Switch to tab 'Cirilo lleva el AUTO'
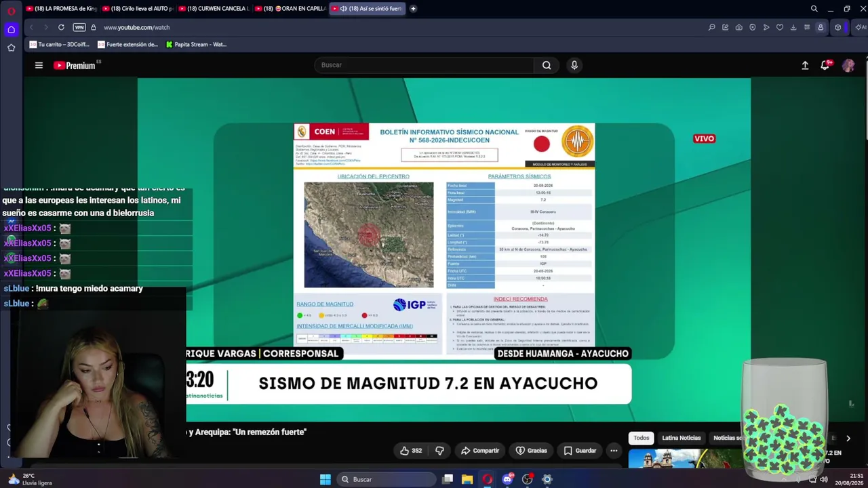Screen dimensions: 868x488 pos(138,9)
